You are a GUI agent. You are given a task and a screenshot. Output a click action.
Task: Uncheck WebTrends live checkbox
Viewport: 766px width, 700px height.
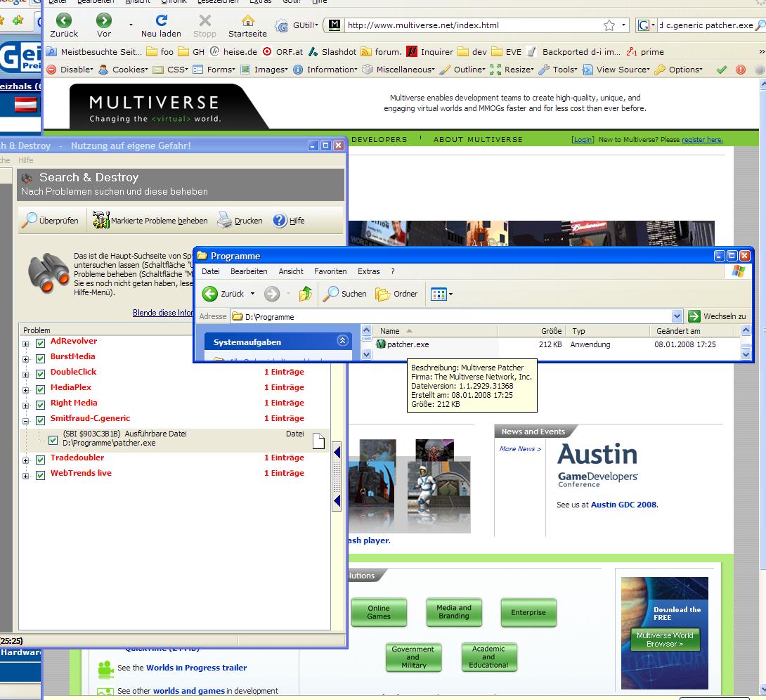[41, 475]
